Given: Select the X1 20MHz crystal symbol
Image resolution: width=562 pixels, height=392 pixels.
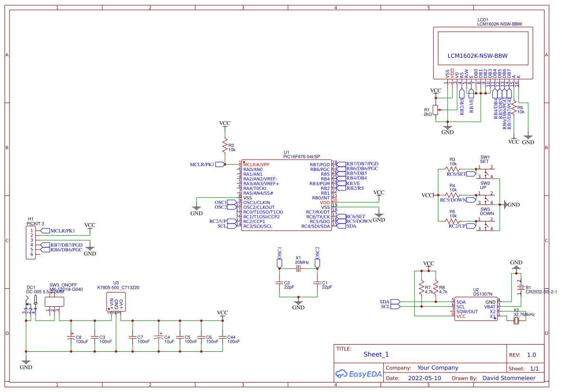Looking at the screenshot, I should [298, 268].
